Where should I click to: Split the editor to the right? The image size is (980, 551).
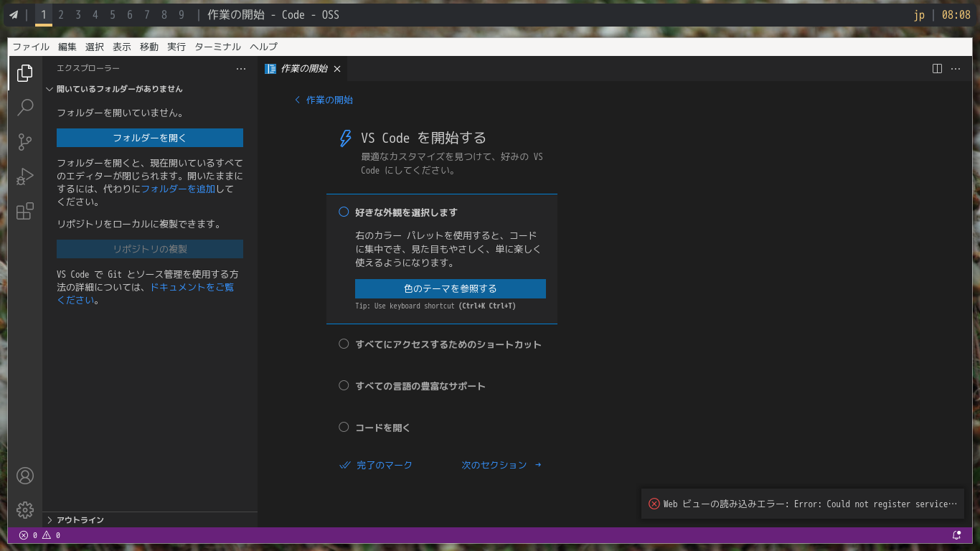click(x=937, y=69)
